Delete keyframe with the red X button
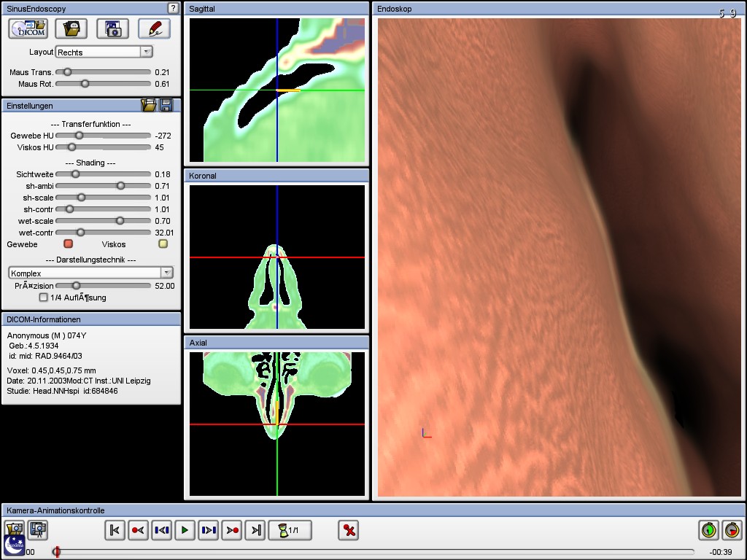Image resolution: width=747 pixels, height=560 pixels. (x=349, y=530)
